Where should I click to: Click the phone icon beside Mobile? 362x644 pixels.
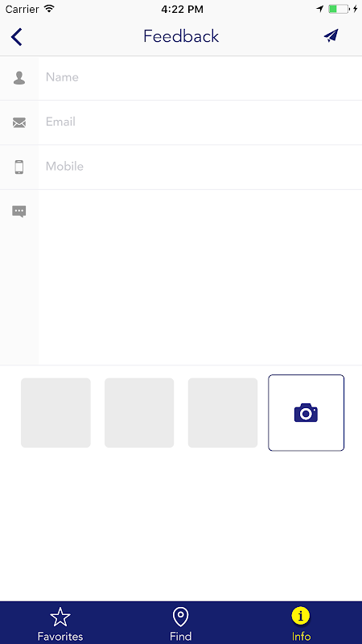click(19, 167)
